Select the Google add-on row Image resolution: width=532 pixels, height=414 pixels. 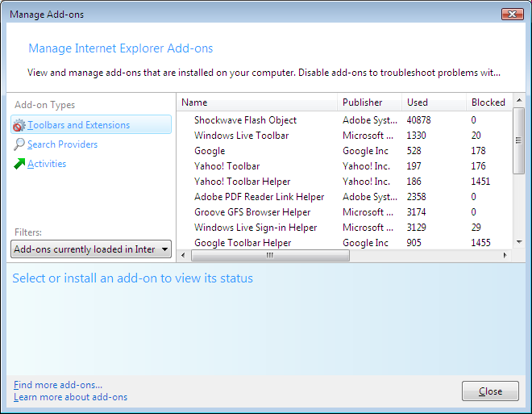(344, 150)
